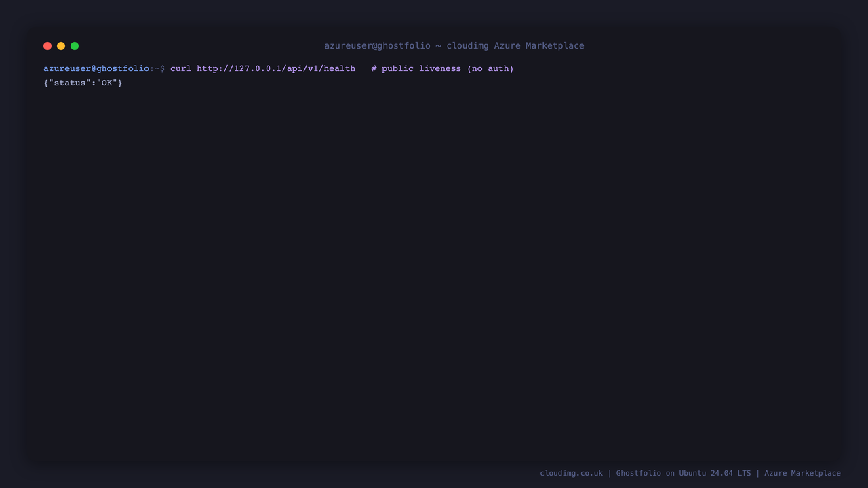Click the output line {"status":"OK"}
The height and width of the screenshot is (488, 868).
coord(83,83)
